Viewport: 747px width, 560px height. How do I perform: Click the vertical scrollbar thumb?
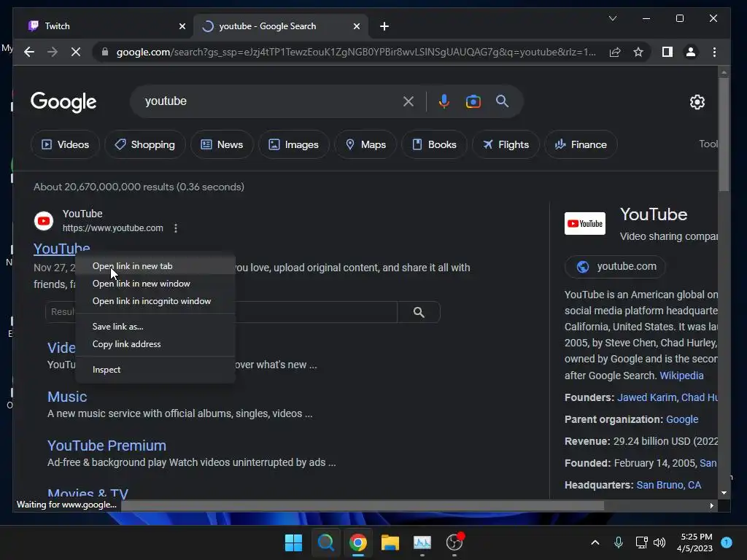point(724,134)
